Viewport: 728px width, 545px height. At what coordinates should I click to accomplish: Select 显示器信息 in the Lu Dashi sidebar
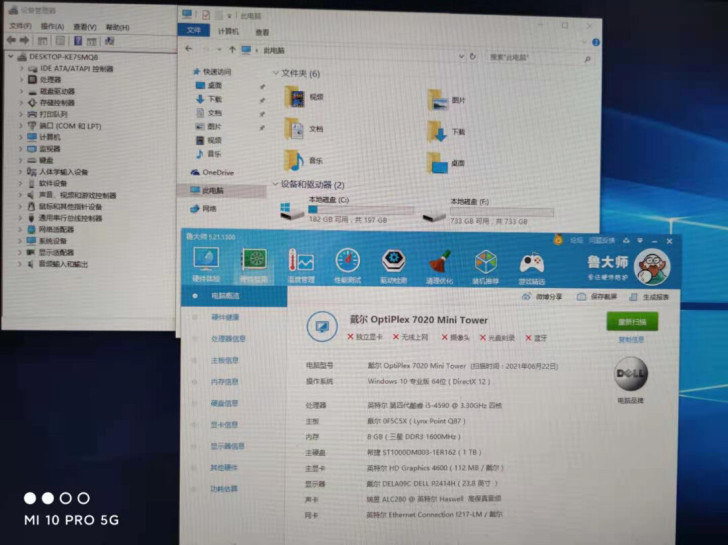pyautogui.click(x=228, y=446)
